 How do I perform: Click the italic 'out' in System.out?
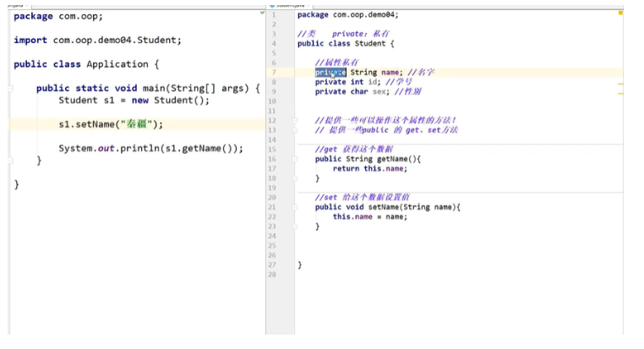coord(106,149)
